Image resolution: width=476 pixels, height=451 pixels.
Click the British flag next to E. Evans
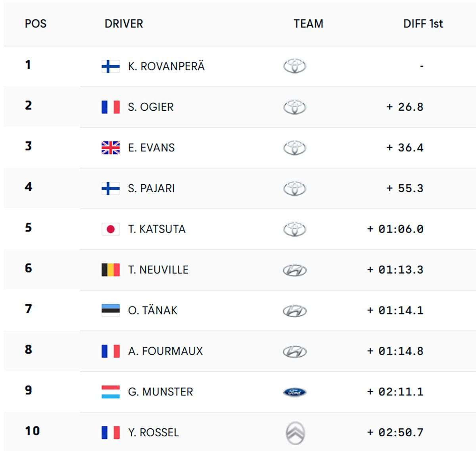pos(111,148)
